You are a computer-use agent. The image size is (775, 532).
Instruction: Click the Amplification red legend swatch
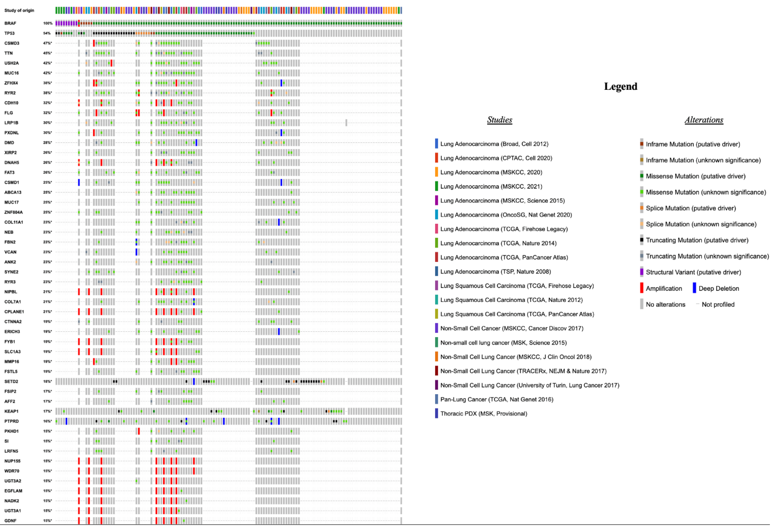[x=641, y=288]
